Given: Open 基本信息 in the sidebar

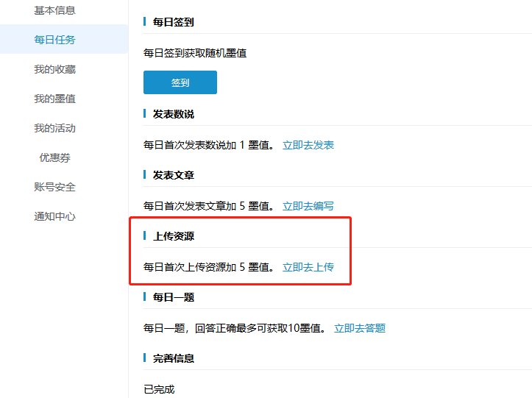Looking at the screenshot, I should [54, 10].
